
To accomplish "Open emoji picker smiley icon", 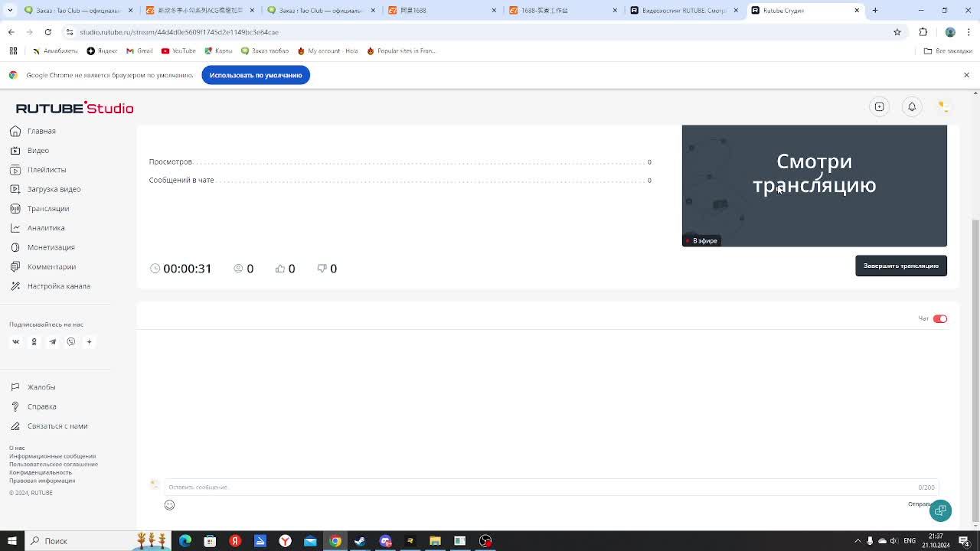I will pyautogui.click(x=169, y=504).
